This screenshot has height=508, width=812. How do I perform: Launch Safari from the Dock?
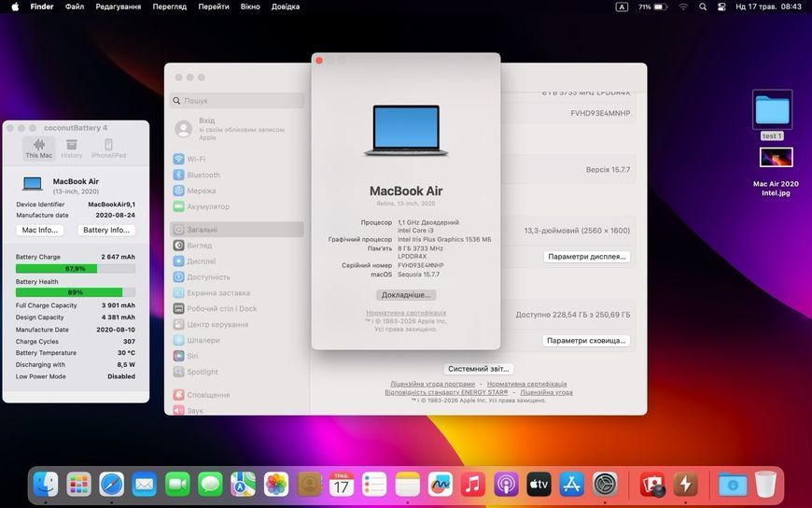112,485
